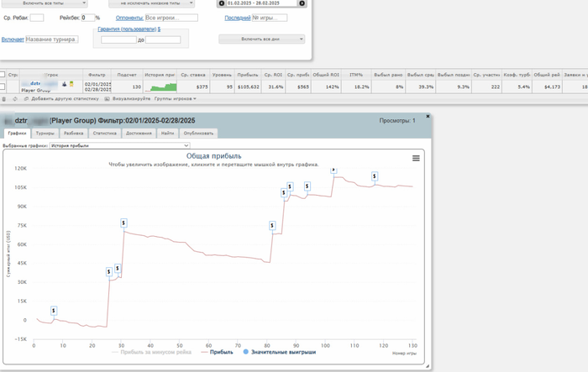The height and width of the screenshot is (372, 588).
Task: Click the guarantee maximum field after 'до'
Action: coord(163,39)
